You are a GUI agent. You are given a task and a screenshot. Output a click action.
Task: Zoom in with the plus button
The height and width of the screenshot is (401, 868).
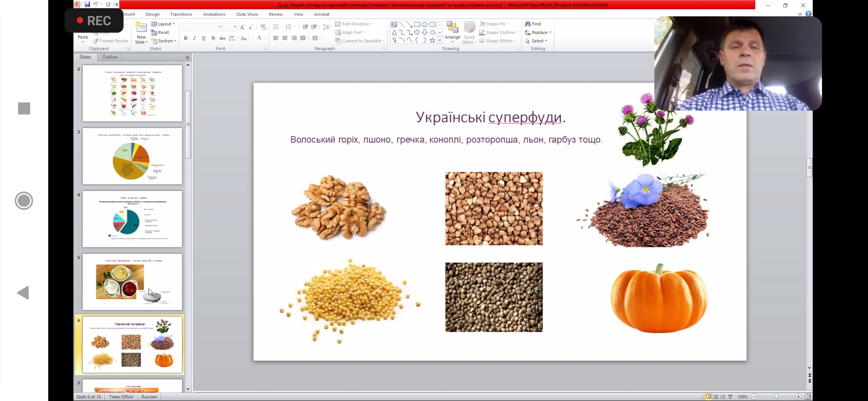pyautogui.click(x=798, y=397)
